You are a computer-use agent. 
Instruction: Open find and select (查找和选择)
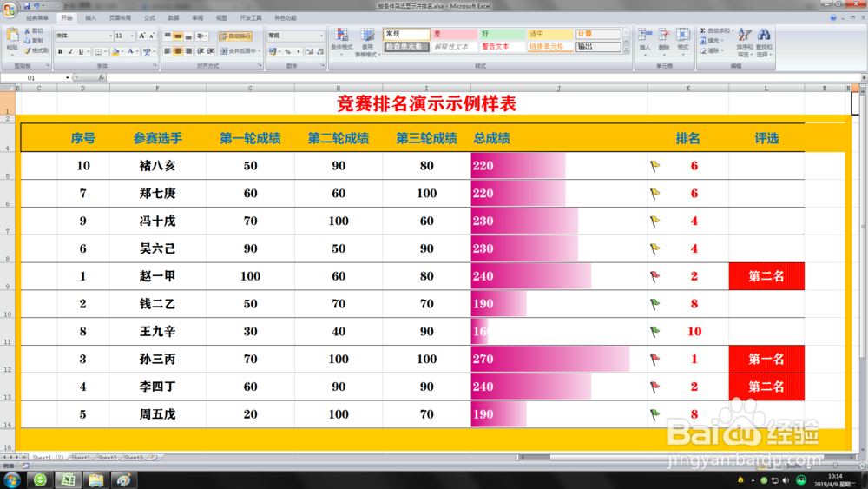[764, 42]
